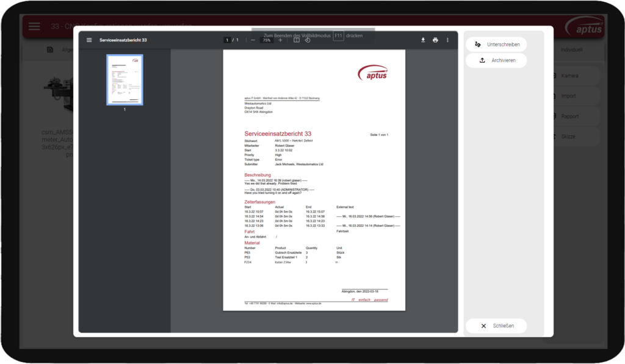Click the 'Fahrt' section heading

point(250,232)
